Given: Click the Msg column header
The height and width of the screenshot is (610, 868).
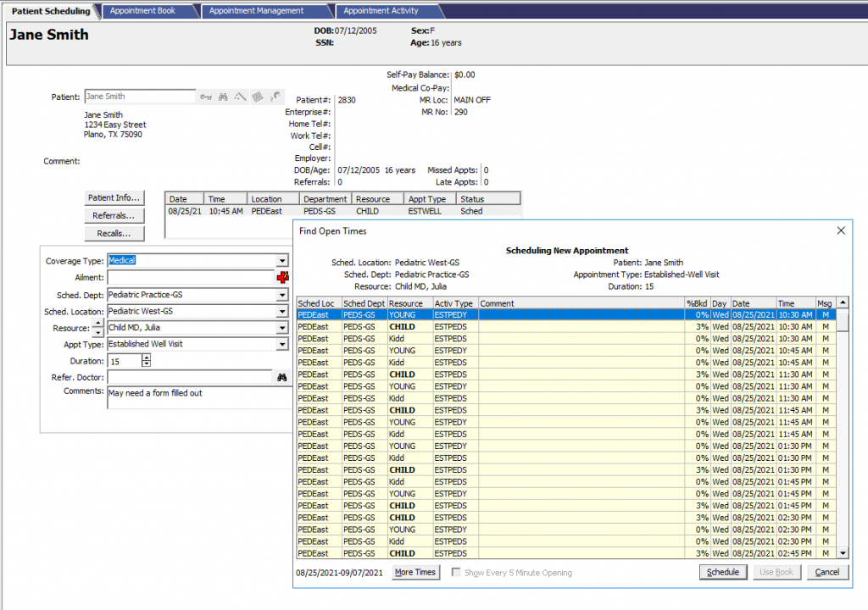Looking at the screenshot, I should click(826, 303).
